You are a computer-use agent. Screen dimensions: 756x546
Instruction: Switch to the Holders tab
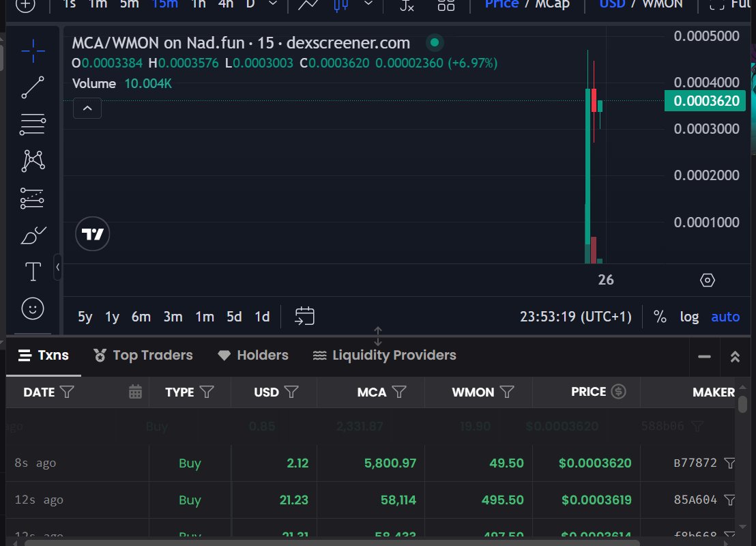[x=252, y=356]
